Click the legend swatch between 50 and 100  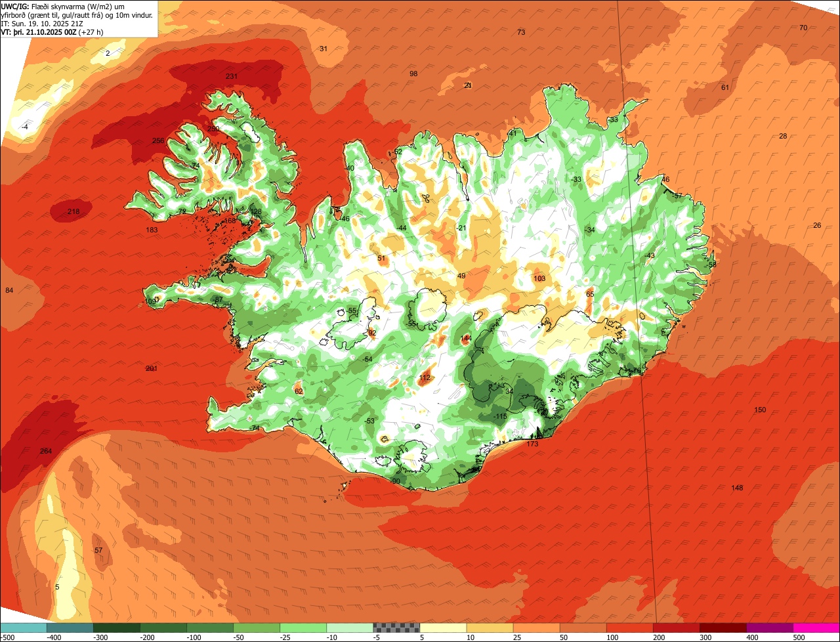pyautogui.click(x=583, y=628)
